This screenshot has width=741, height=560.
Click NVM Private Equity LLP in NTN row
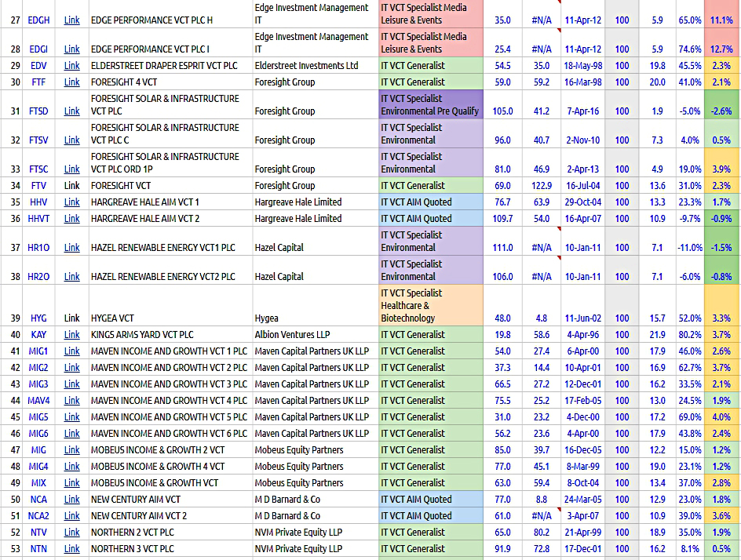[316, 549]
